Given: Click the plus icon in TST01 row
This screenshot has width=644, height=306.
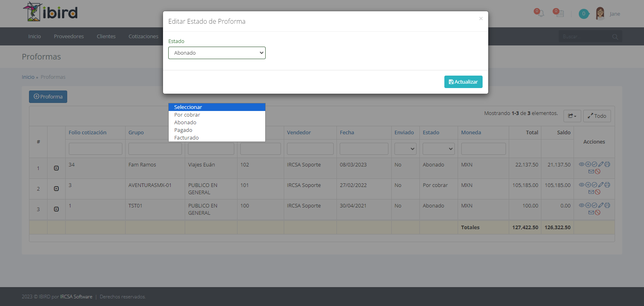Looking at the screenshot, I should pos(588,205).
